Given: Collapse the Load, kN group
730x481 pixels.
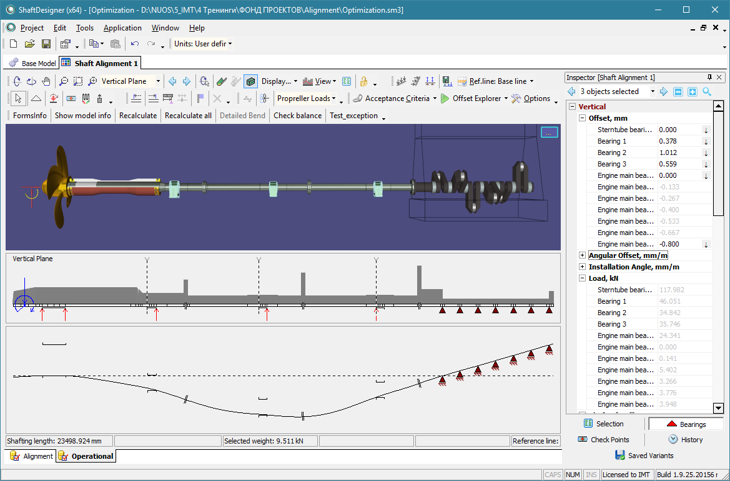Looking at the screenshot, I should click(582, 278).
